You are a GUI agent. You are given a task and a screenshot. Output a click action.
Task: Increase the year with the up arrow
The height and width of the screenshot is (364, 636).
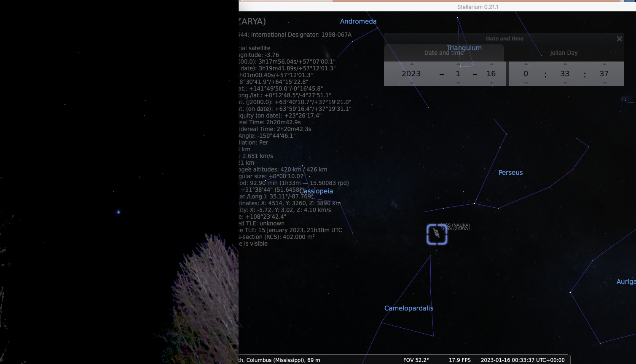click(x=412, y=64)
